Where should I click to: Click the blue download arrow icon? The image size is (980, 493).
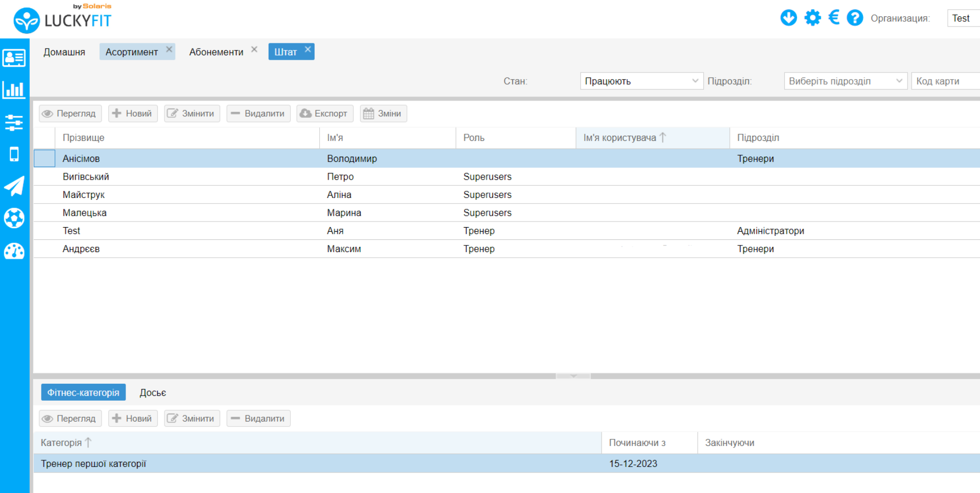click(x=788, y=18)
